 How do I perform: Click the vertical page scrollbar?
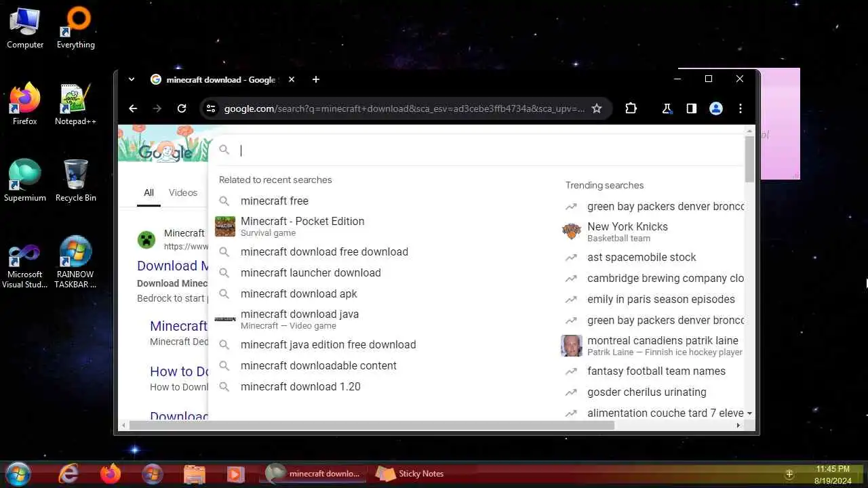[x=749, y=159]
